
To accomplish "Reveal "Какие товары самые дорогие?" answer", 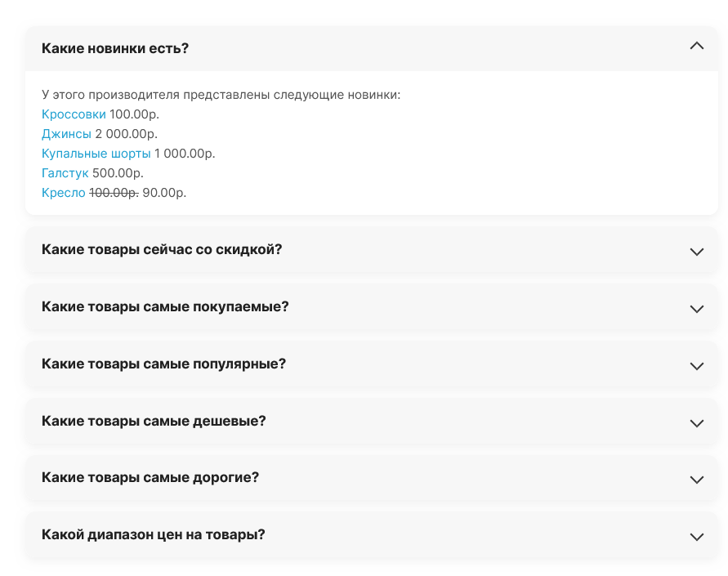I will coord(150,477).
